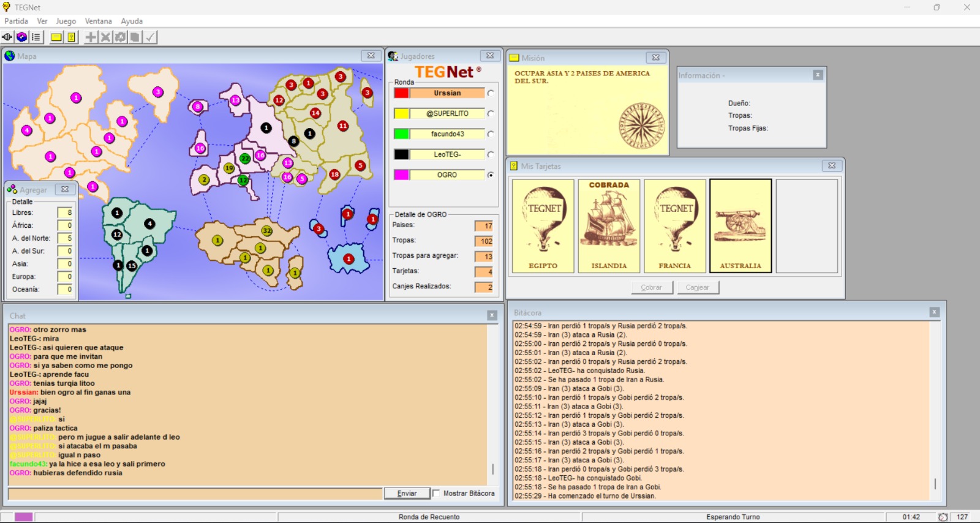Viewport: 980px width, 523px height.
Task: Open the Ventana menu
Action: click(x=98, y=21)
